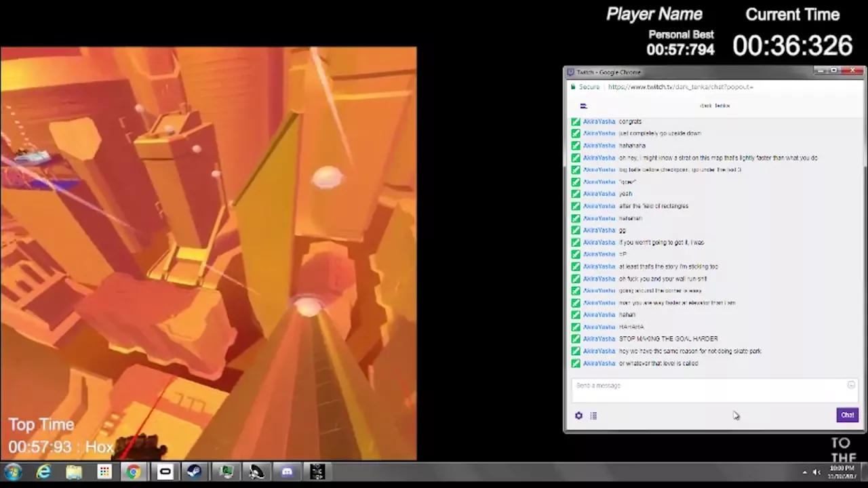868x488 pixels.
Task: Click the Twitch favicon in title bar
Action: [571, 72]
